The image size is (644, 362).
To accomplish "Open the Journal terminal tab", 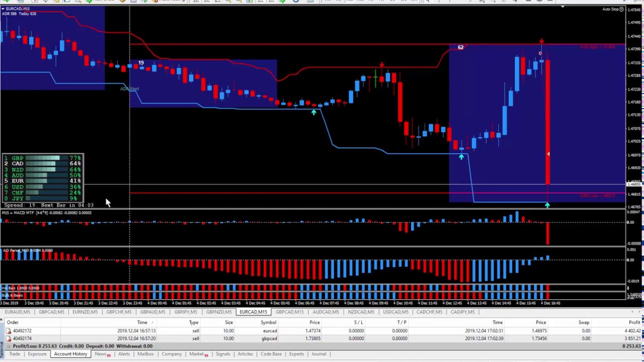I will pos(318,354).
